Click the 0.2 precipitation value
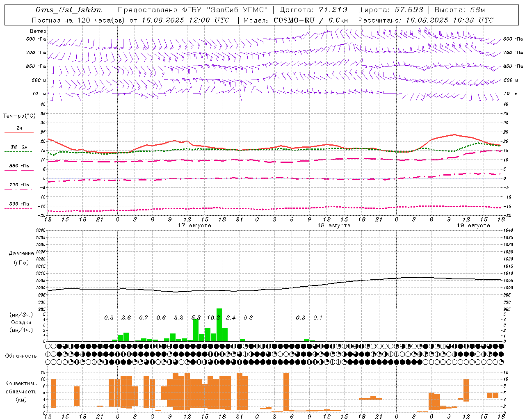The image size is (525, 420). tap(109, 318)
